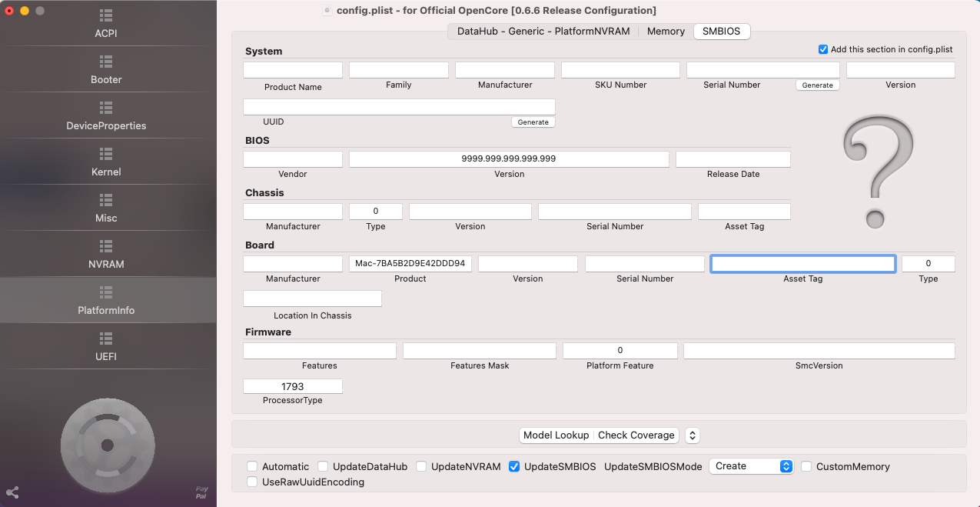Switch to the Memory tab
Screen dimensions: 980x507
tap(666, 32)
